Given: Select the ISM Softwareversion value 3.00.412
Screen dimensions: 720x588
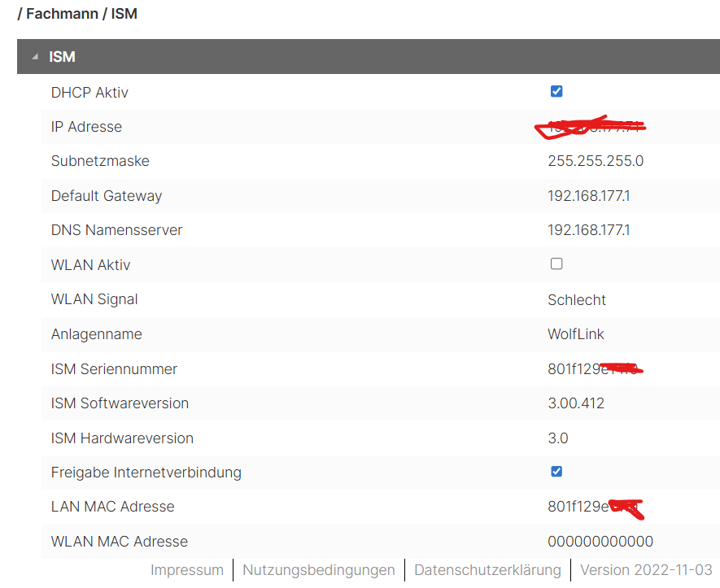Looking at the screenshot, I should 576,403.
